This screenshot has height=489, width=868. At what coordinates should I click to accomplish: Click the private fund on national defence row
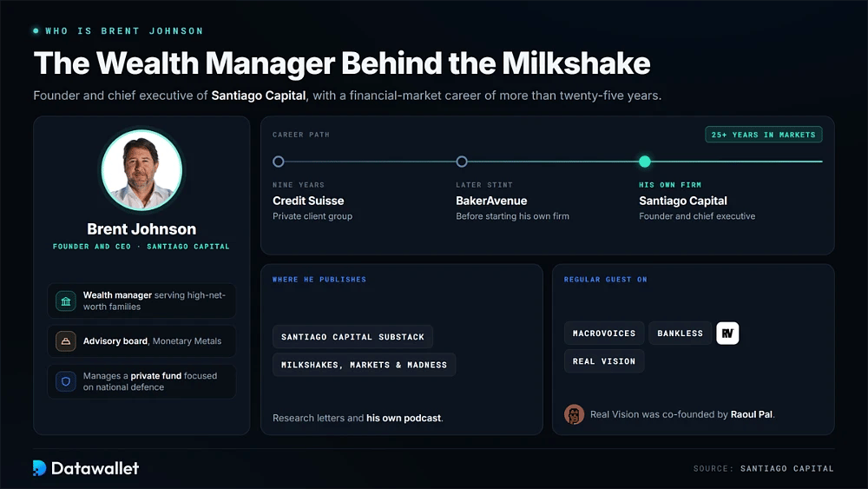tap(141, 381)
